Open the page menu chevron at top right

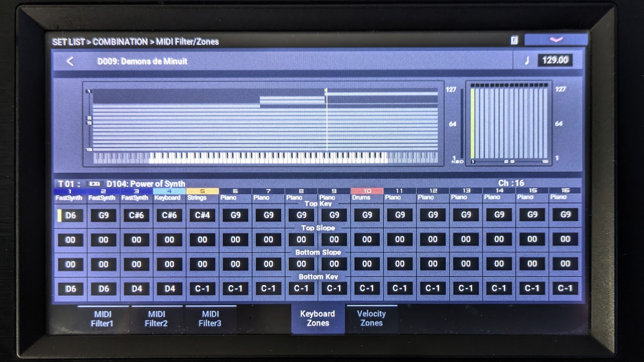(556, 40)
